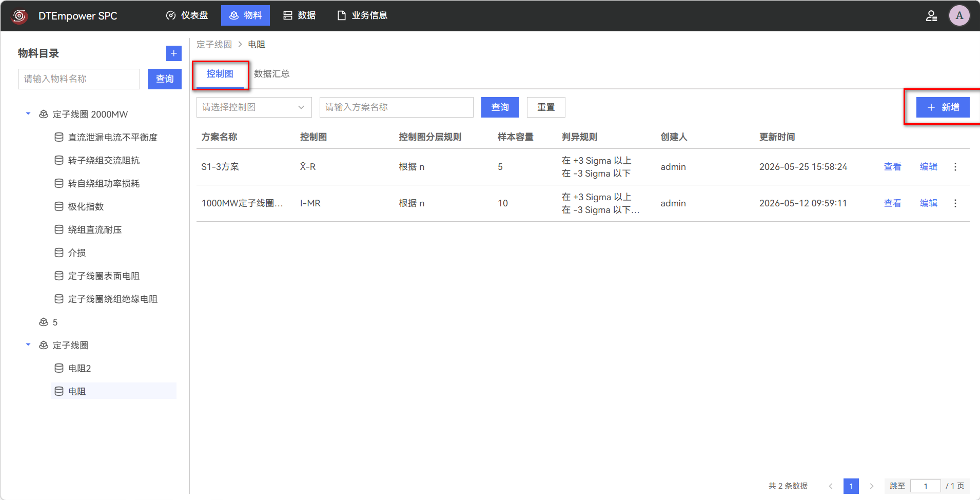Click the 方案名称 column header

pos(219,137)
